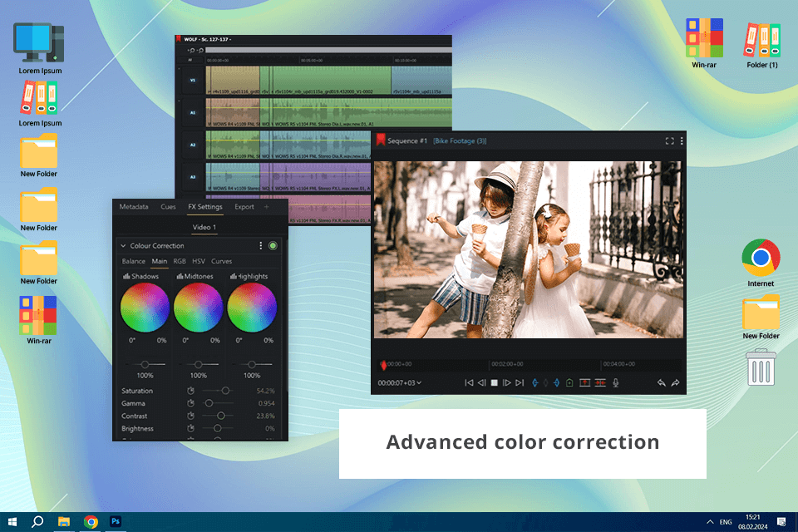Click the Gamma value 0.954
The image size is (798, 532).
point(266,404)
